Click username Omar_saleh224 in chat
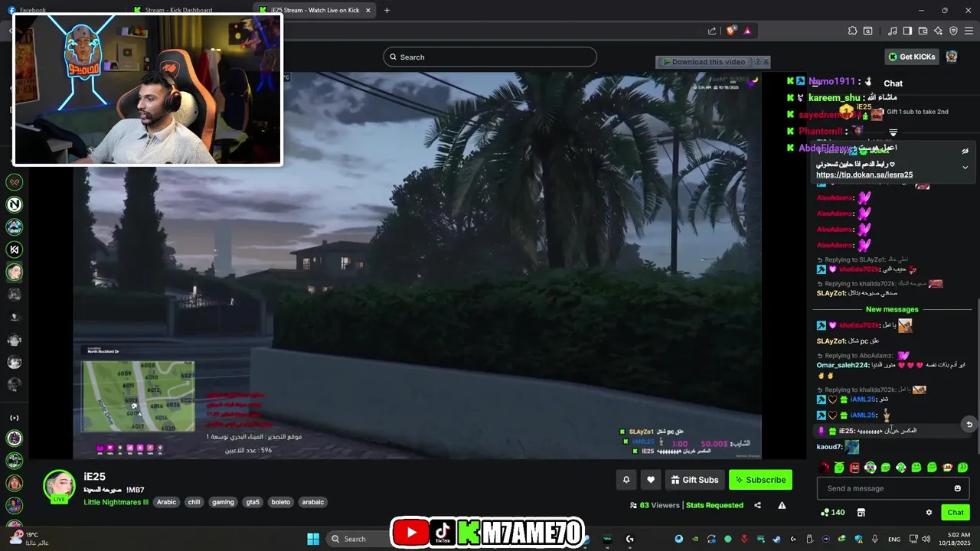The width and height of the screenshot is (980, 551). (x=842, y=365)
